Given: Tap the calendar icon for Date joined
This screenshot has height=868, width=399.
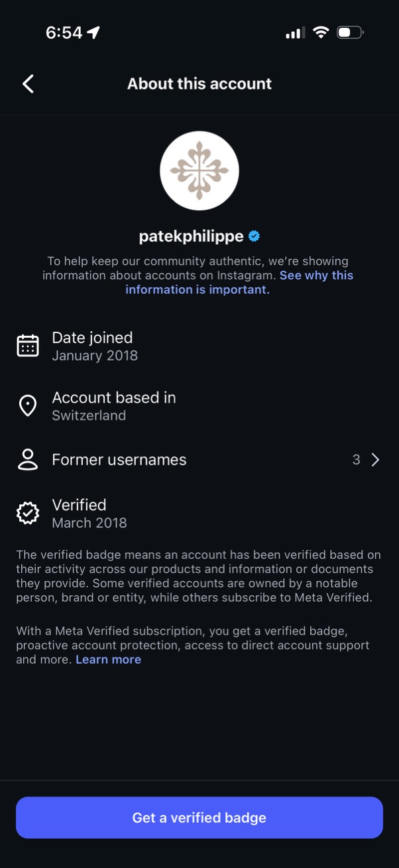Looking at the screenshot, I should [28, 346].
